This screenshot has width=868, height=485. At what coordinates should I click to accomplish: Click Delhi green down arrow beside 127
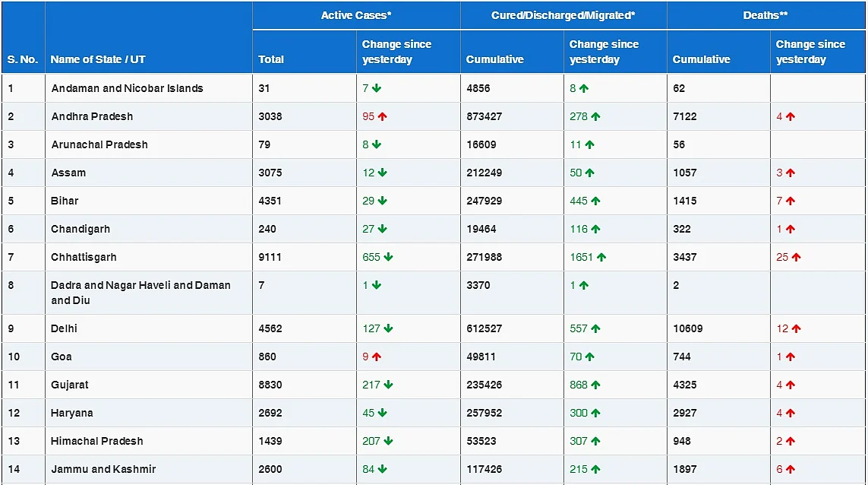(388, 328)
